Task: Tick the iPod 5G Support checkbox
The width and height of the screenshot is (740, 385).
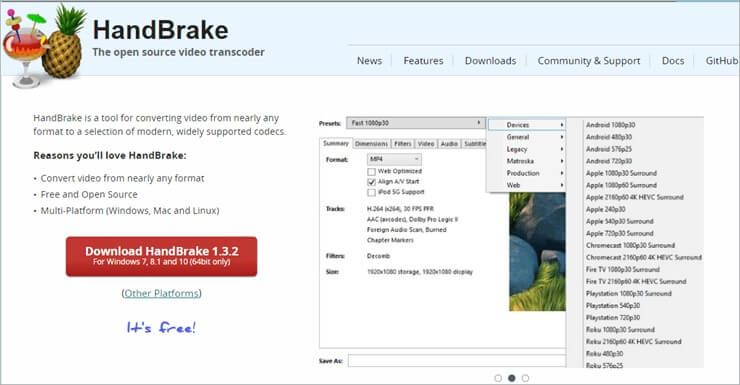Action: tap(371, 192)
